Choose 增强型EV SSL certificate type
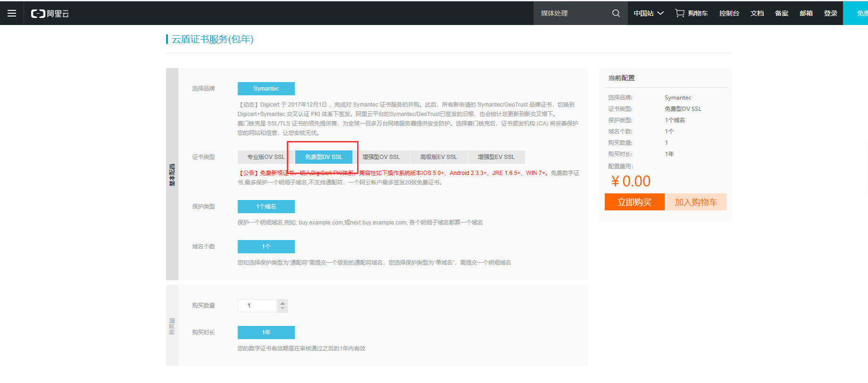The width and height of the screenshot is (868, 383). pyautogui.click(x=496, y=157)
